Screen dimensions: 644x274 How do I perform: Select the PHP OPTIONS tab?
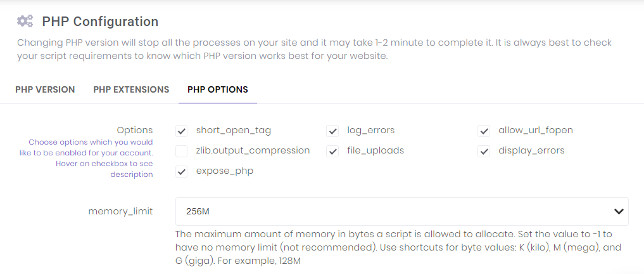click(218, 89)
